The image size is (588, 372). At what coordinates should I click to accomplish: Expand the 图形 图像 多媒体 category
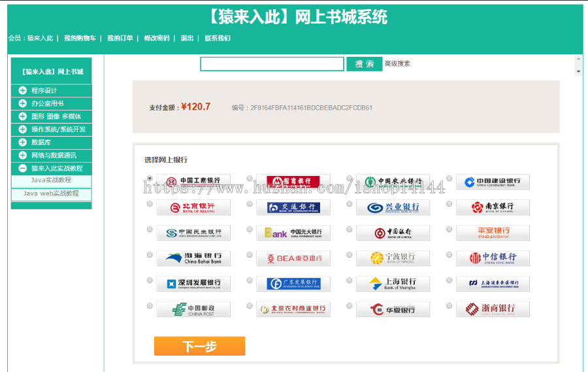pyautogui.click(x=52, y=116)
